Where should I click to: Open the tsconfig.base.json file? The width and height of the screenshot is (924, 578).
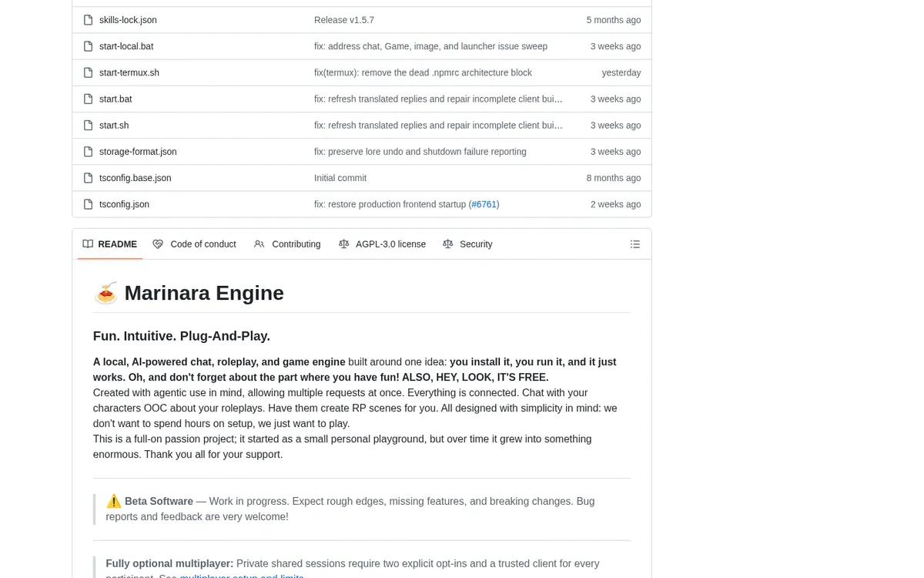(136, 178)
